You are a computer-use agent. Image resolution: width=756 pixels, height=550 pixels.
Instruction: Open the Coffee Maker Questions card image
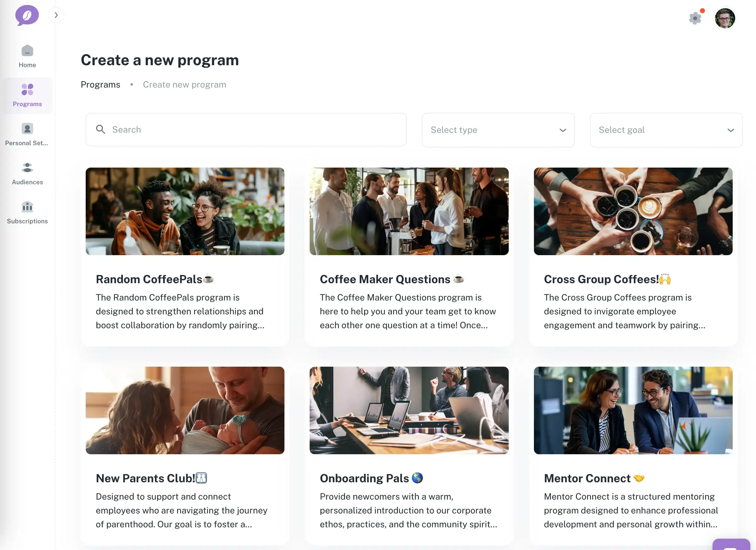pyautogui.click(x=409, y=211)
